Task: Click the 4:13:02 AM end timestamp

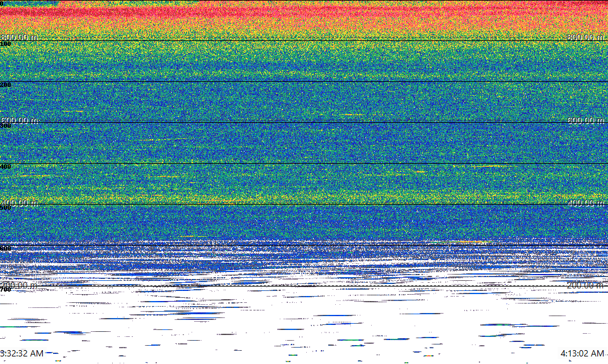Action: pos(582,353)
